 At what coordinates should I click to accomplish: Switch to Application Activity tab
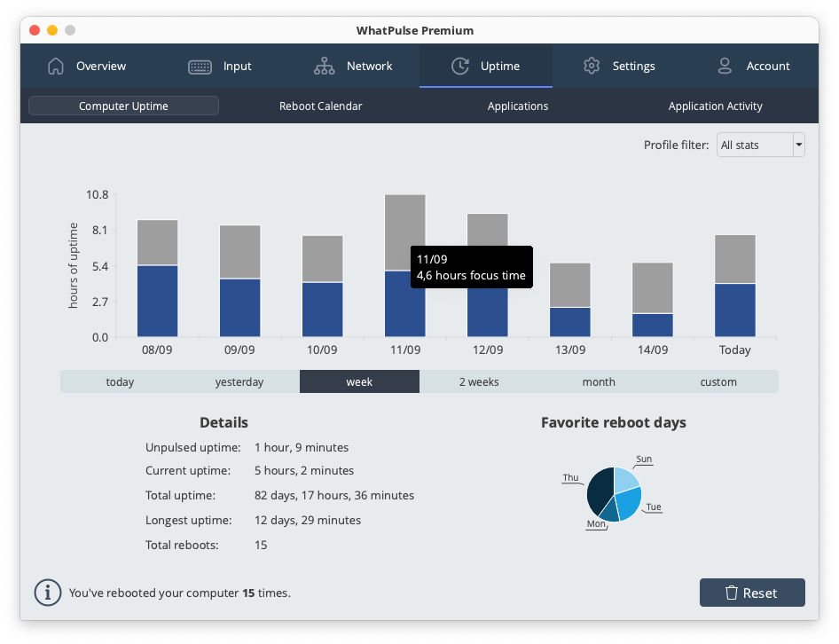point(715,106)
